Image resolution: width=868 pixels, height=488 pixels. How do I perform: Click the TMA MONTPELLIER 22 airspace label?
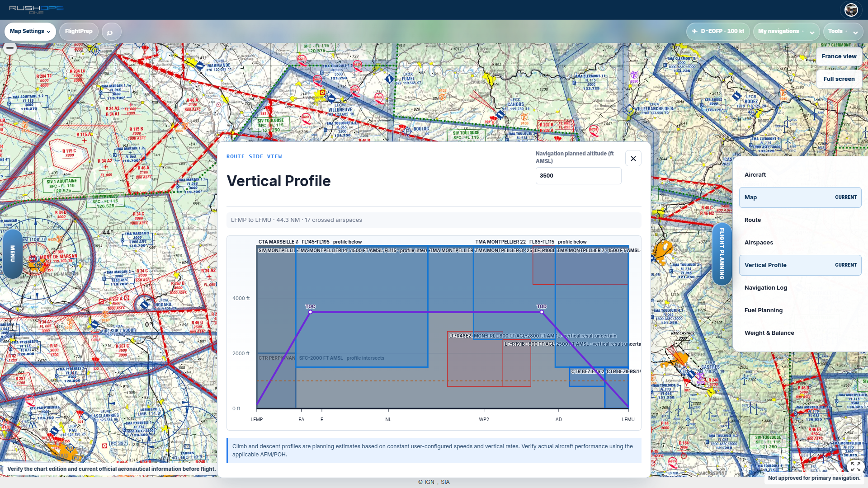[x=531, y=242]
